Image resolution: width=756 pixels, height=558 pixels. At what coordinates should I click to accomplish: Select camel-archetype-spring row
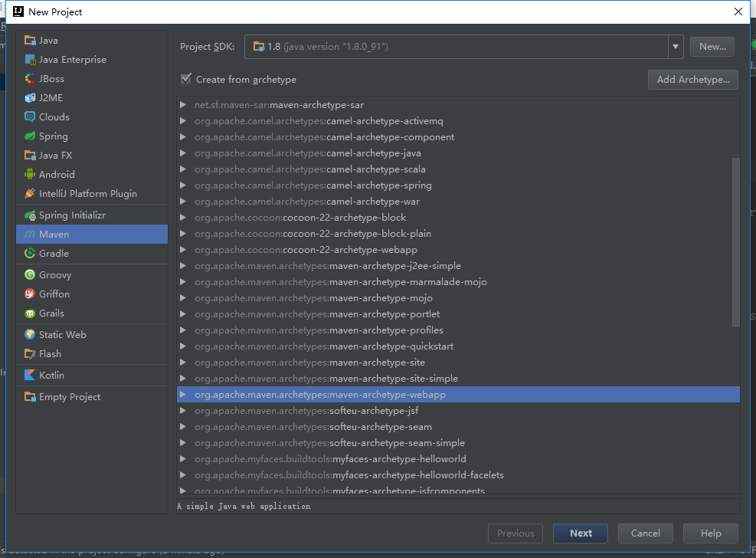[458, 185]
